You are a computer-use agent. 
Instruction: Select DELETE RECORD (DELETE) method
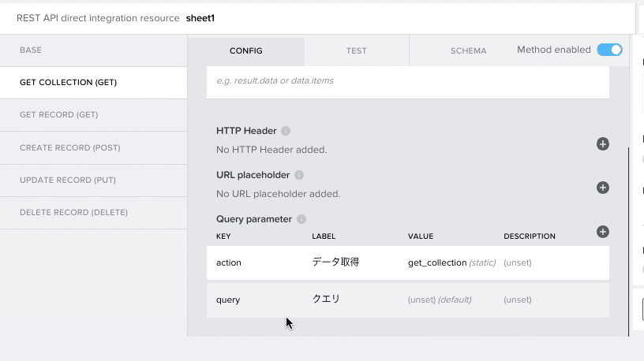pos(94,213)
